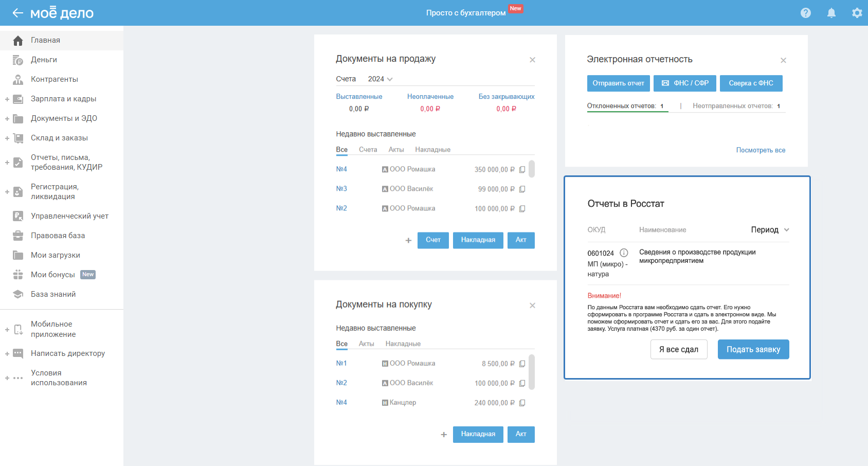This screenshot has height=466, width=868.
Task: Click the Склад и заказы icon
Action: pos(18,138)
